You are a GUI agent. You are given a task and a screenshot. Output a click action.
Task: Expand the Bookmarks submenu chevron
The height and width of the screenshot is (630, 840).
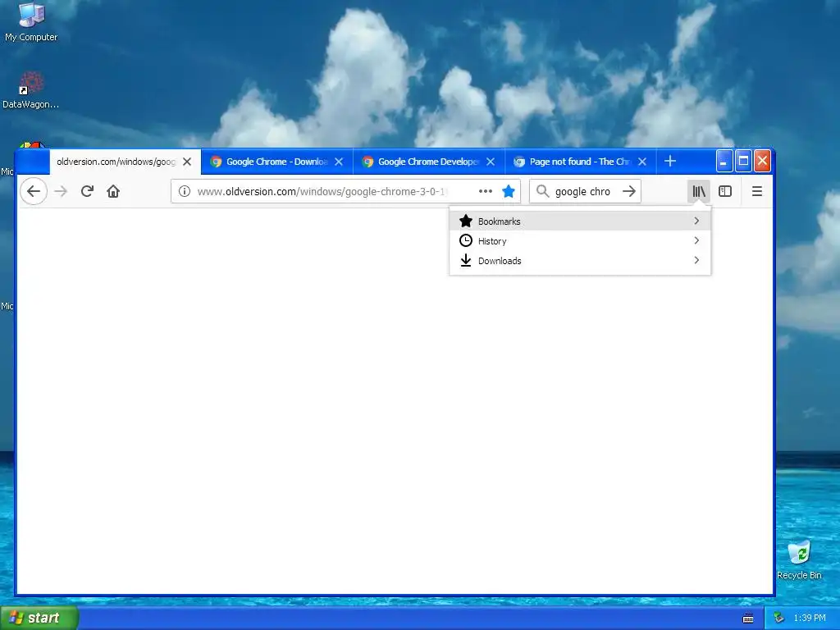click(696, 221)
